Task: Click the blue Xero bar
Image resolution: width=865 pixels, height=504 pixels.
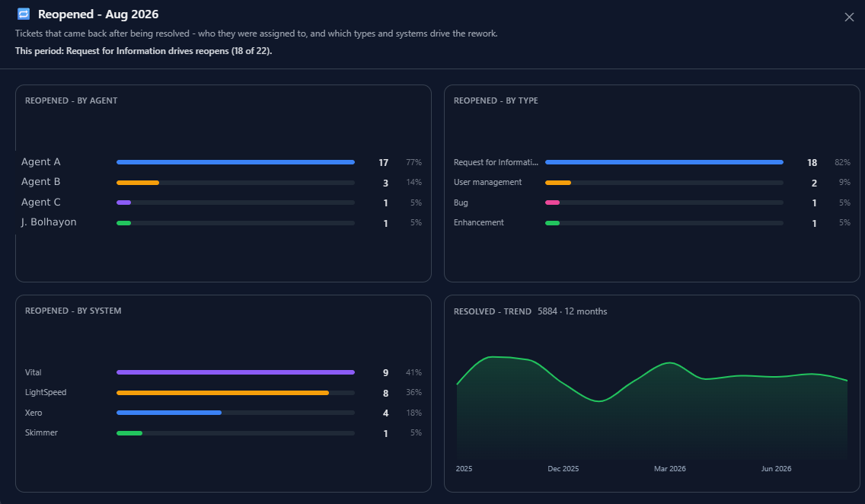Action: click(x=169, y=413)
